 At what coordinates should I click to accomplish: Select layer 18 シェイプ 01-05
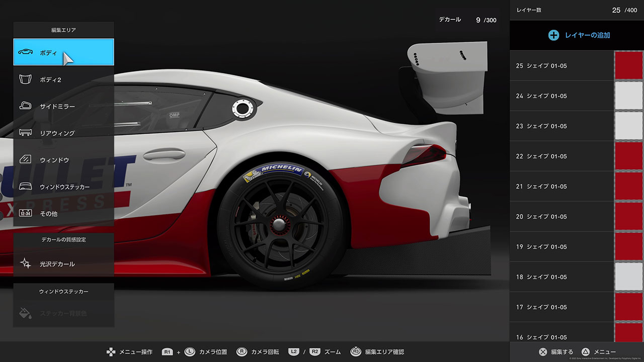577,277
